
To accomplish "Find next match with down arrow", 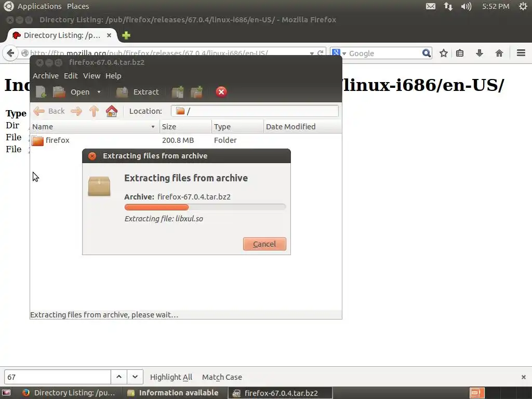I will point(135,377).
